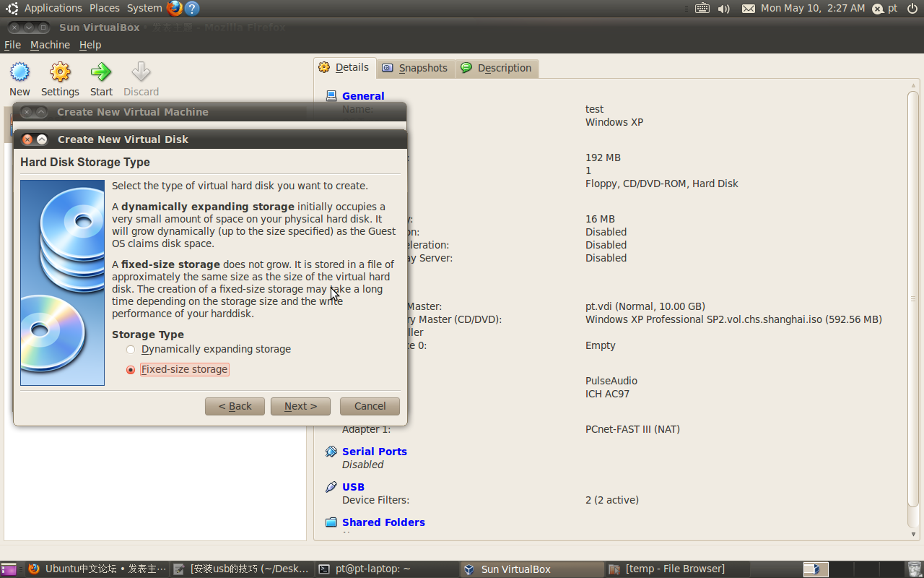Viewport: 924px width, 578px height.
Task: Open the Help menu
Action: (90, 45)
